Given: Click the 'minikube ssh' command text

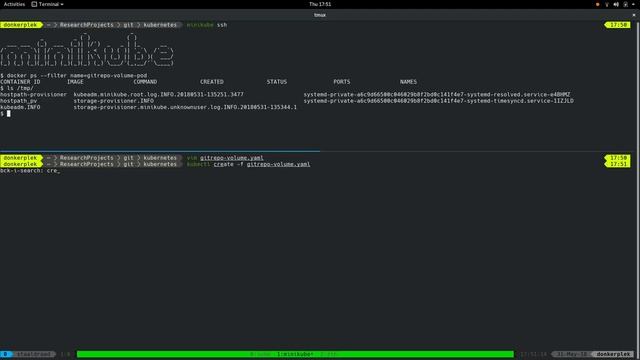Looking at the screenshot, I should tap(207, 25).
